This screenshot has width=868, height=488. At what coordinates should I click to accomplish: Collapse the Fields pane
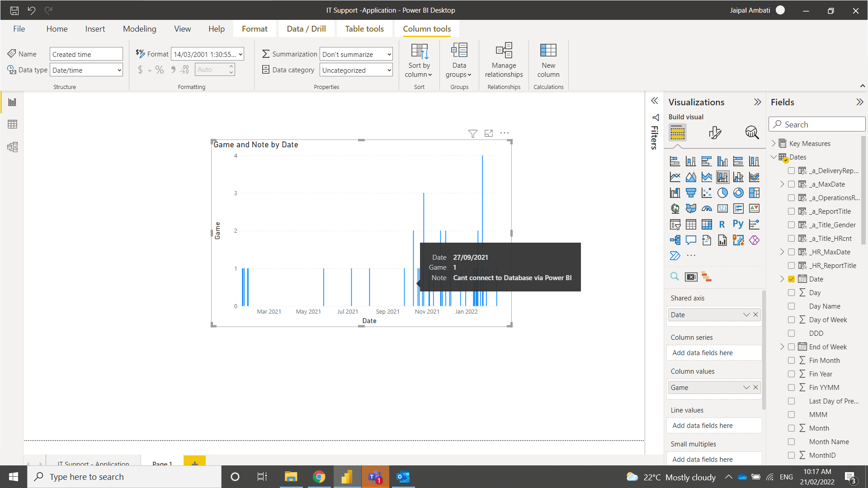click(x=859, y=102)
